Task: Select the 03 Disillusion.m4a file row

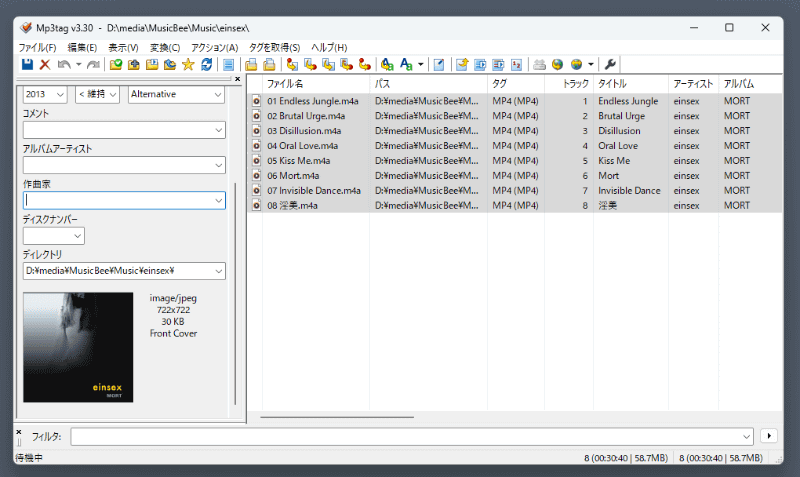Action: pos(515,131)
